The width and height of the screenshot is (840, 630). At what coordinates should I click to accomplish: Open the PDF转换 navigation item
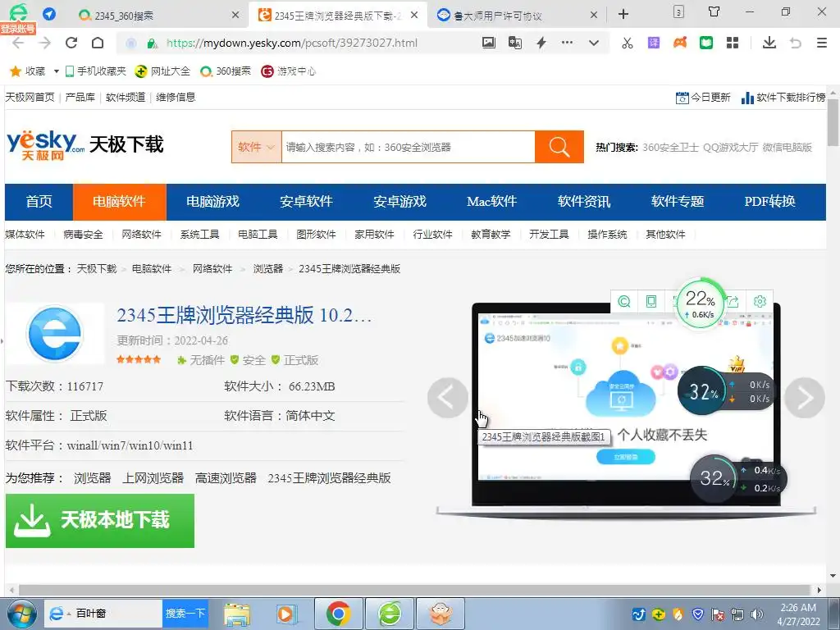(x=769, y=202)
